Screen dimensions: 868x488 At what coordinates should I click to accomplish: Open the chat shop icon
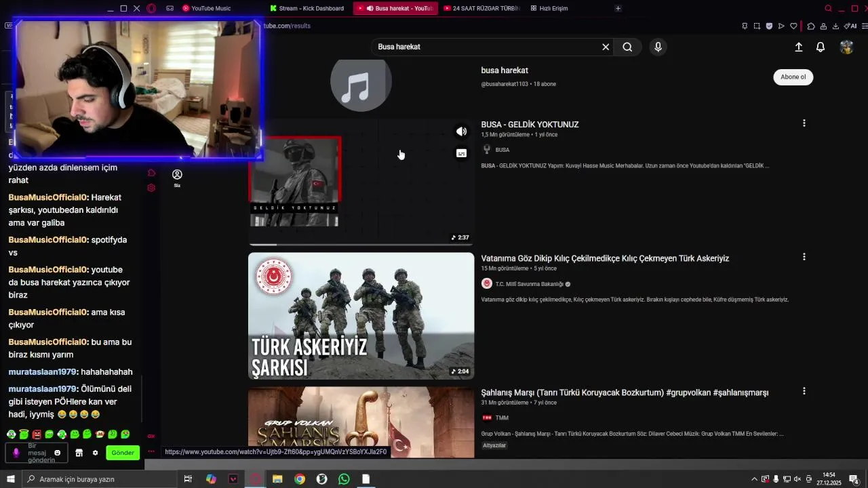tap(79, 453)
